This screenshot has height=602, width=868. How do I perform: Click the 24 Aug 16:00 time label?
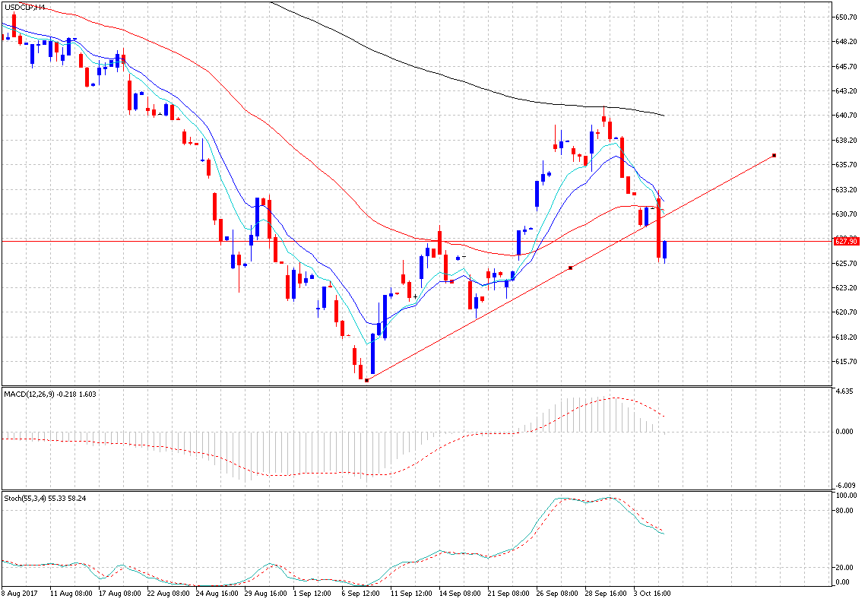217,594
